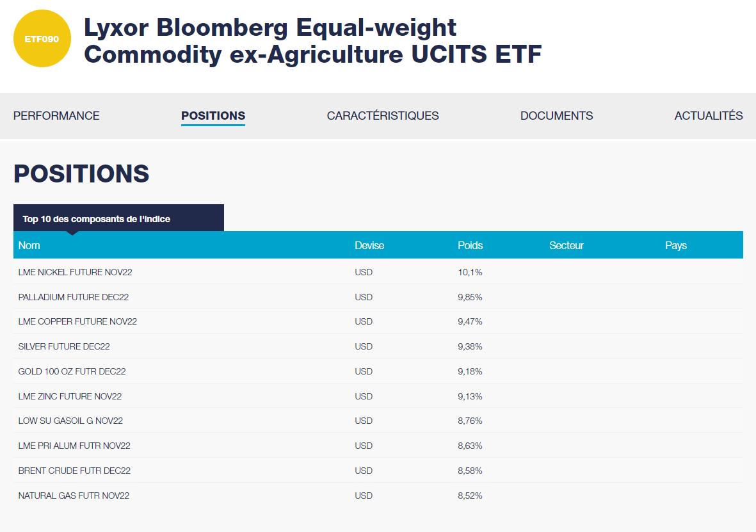Open the PERFORMANCE tab
Viewport: 756px width, 532px height.
(56, 116)
